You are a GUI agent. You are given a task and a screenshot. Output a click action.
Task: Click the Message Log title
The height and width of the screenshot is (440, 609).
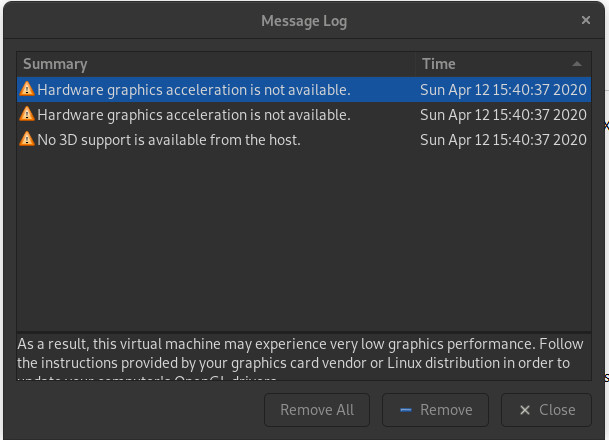304,21
